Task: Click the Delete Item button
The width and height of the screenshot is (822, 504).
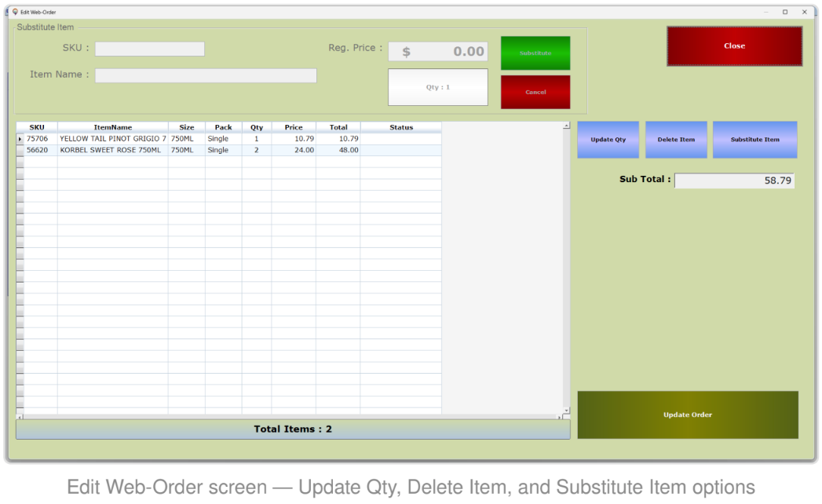Action: tap(676, 140)
